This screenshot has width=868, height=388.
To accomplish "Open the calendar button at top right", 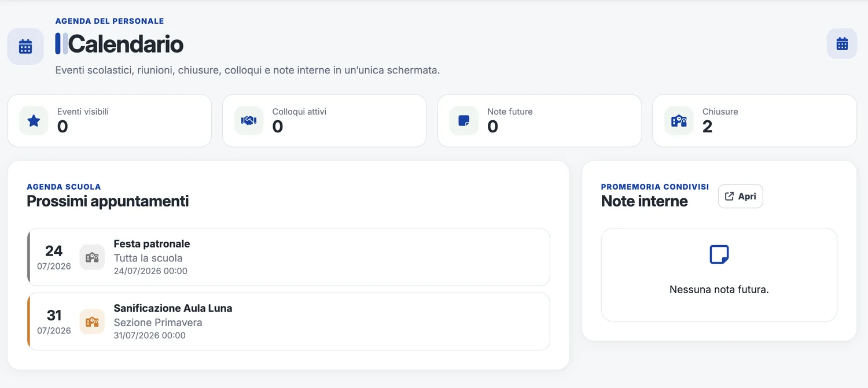I will (842, 43).
